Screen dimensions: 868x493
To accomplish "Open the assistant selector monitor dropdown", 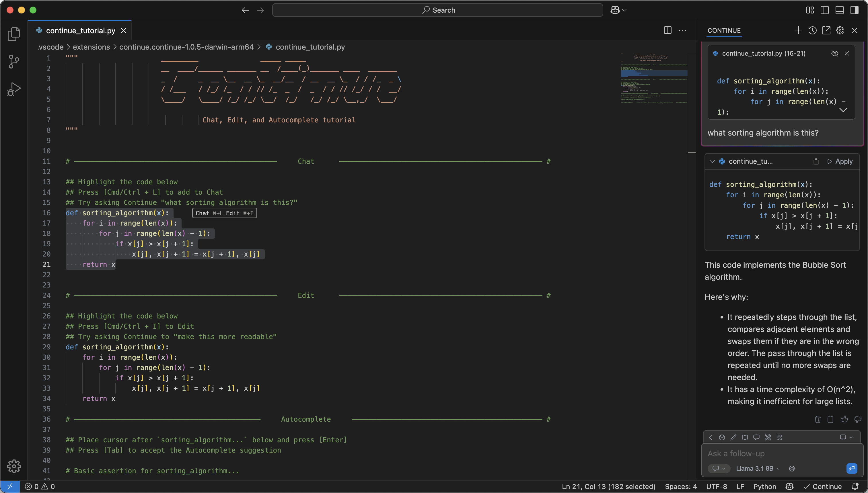I will coord(846,437).
